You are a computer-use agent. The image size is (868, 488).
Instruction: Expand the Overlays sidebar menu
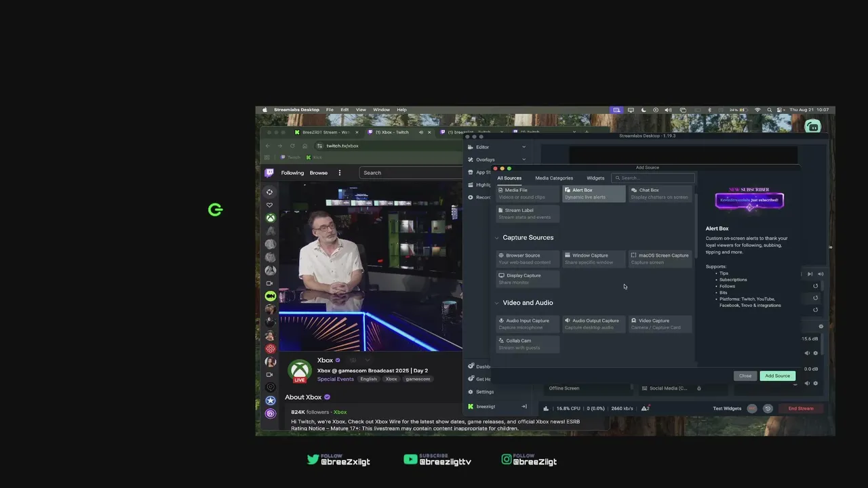524,160
